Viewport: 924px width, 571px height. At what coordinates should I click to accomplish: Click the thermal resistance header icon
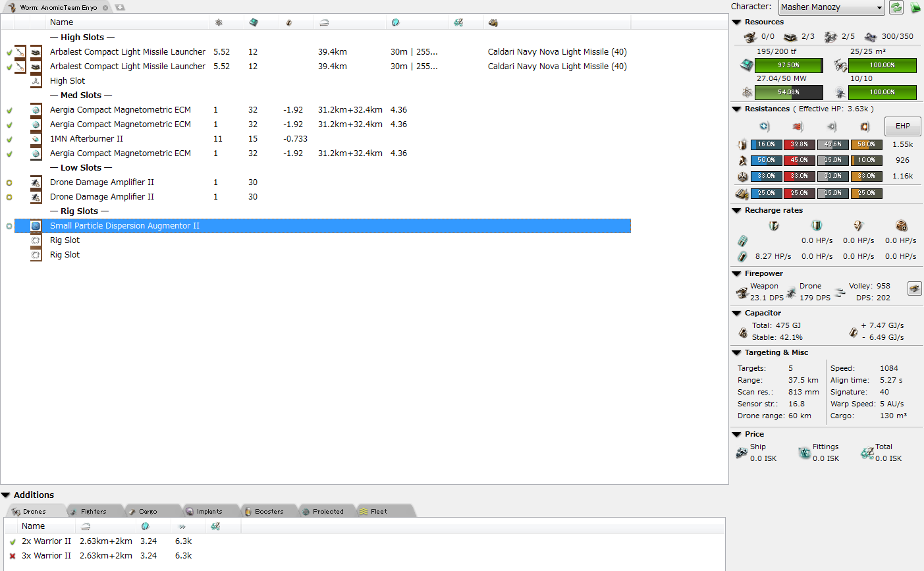(x=798, y=126)
